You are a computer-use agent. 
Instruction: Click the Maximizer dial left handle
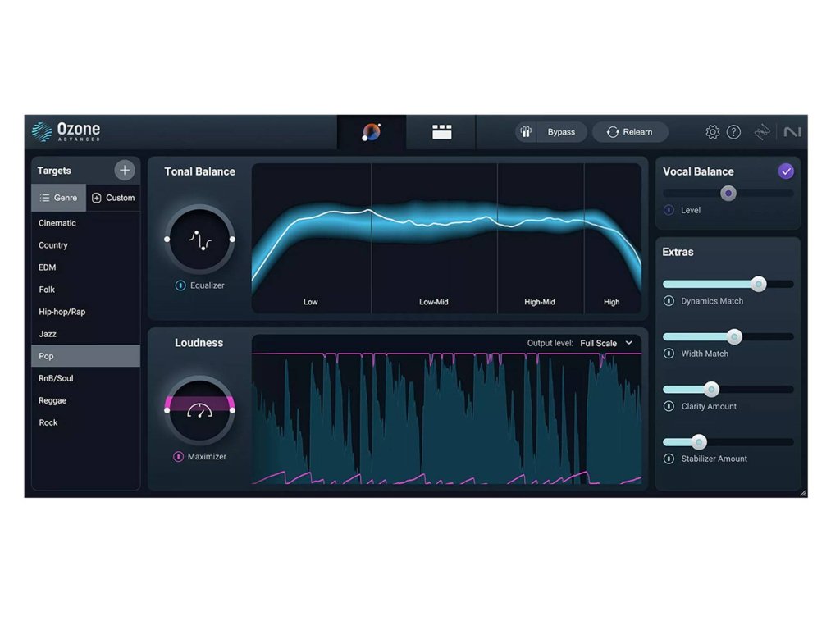click(167, 410)
